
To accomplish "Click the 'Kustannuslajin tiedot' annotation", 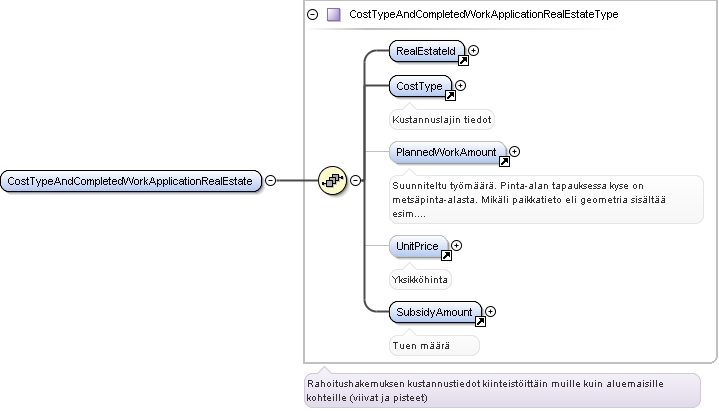I will click(x=442, y=120).
